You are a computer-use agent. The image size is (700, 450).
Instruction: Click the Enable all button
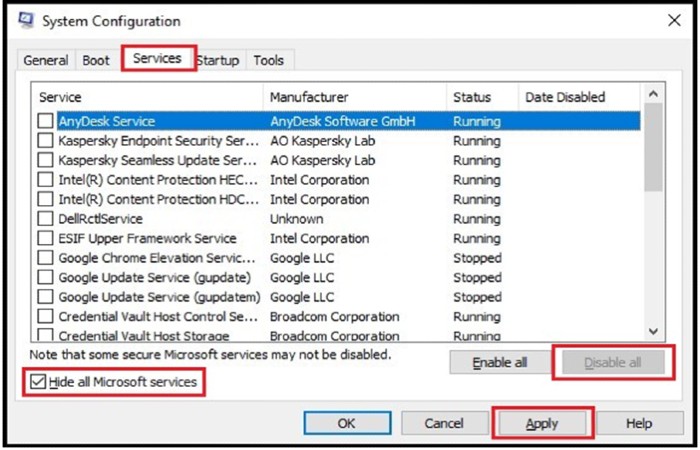pos(500,362)
